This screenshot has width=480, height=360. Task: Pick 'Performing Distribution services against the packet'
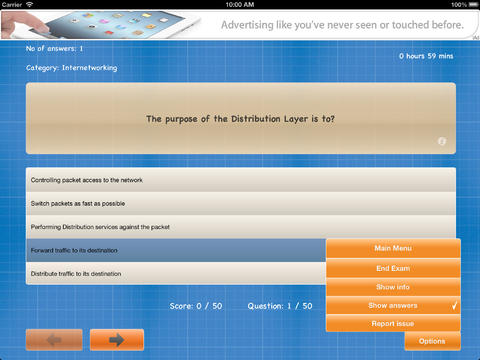(241, 227)
